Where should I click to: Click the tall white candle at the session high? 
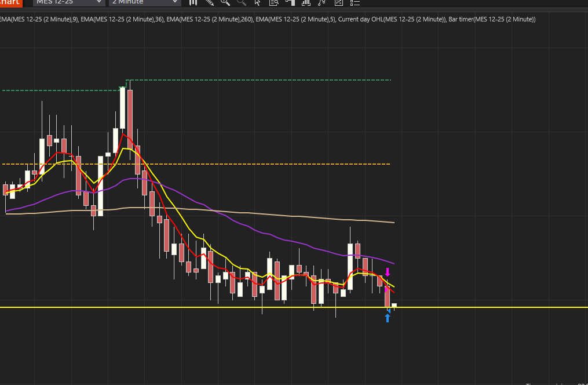coord(123,108)
